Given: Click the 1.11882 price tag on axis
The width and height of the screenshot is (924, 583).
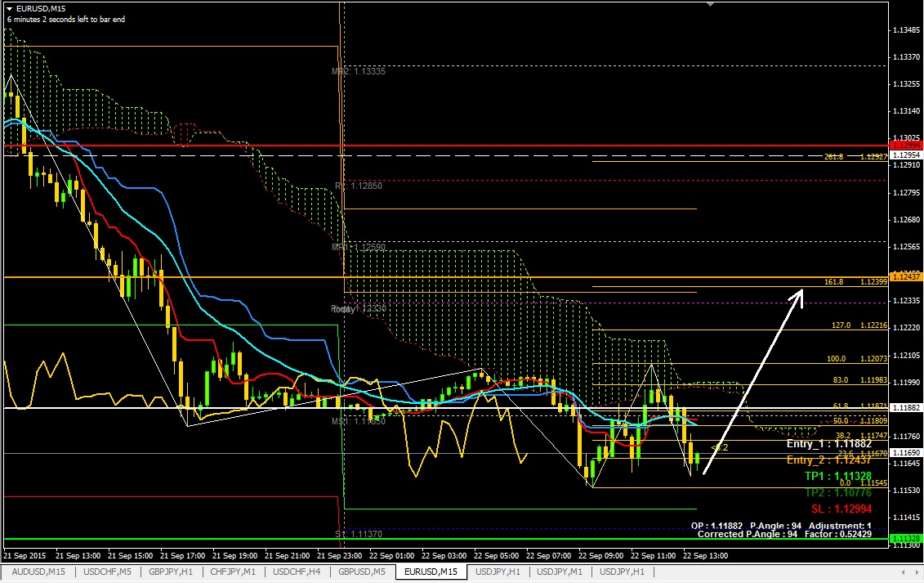Looking at the screenshot, I should pyautogui.click(x=906, y=408).
